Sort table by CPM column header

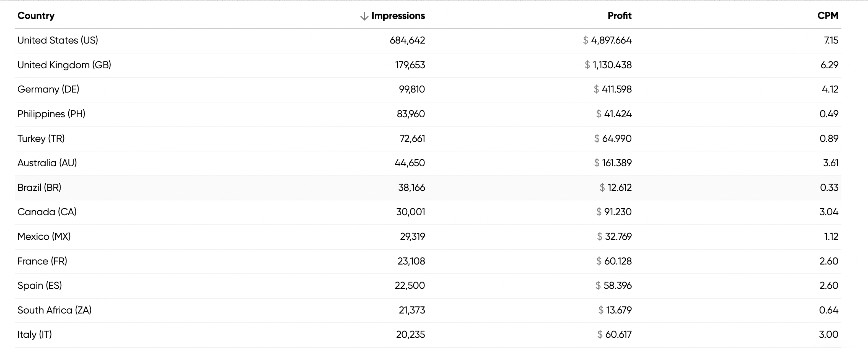tap(828, 16)
